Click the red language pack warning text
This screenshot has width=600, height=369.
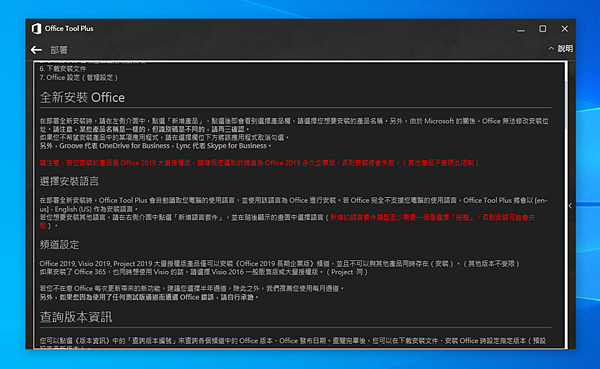[432, 217]
